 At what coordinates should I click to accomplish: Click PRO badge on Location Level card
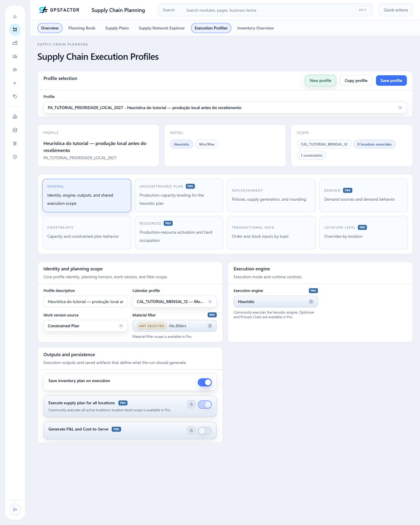362,228
